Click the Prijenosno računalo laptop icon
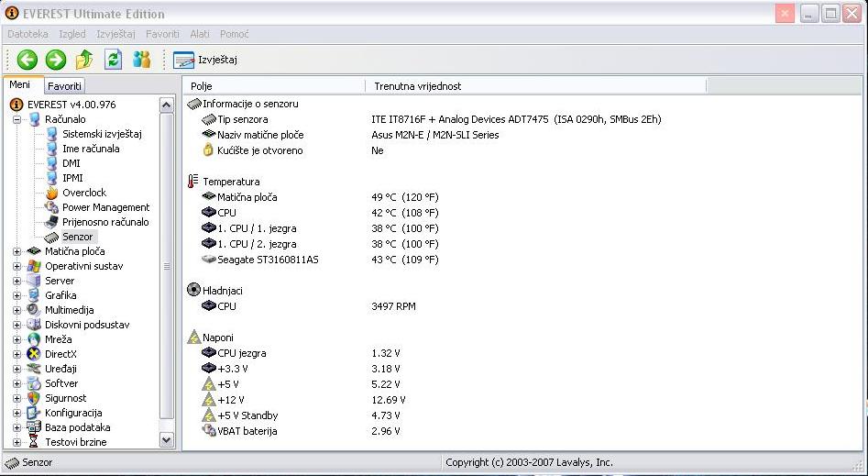The height and width of the screenshot is (476, 868). [x=51, y=222]
